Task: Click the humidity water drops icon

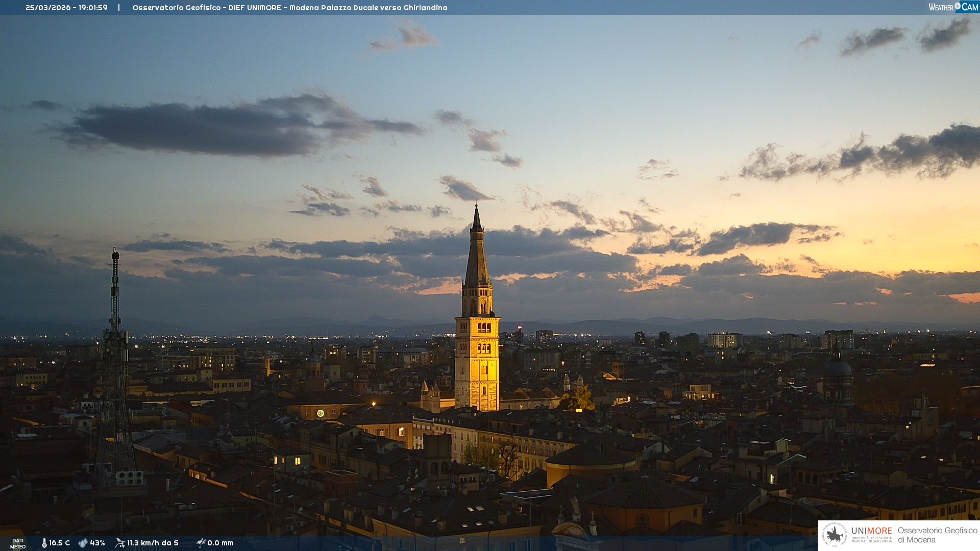Action: [83, 543]
